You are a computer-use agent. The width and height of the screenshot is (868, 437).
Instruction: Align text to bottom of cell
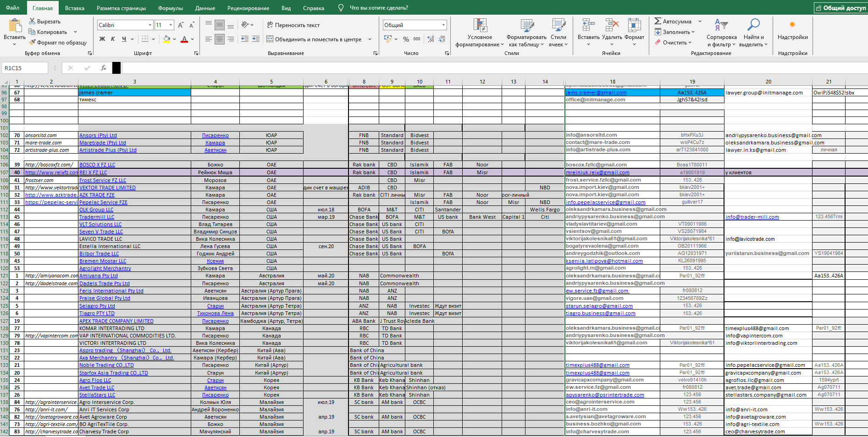tap(231, 25)
